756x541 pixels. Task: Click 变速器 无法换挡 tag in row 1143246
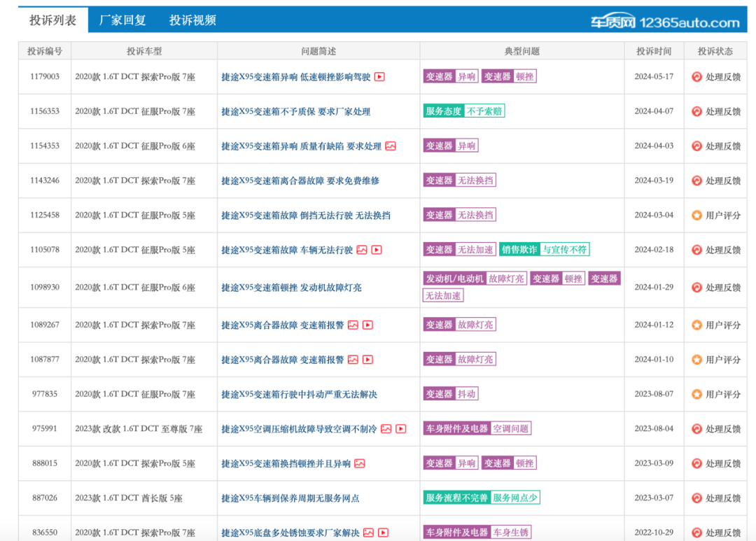(x=459, y=181)
